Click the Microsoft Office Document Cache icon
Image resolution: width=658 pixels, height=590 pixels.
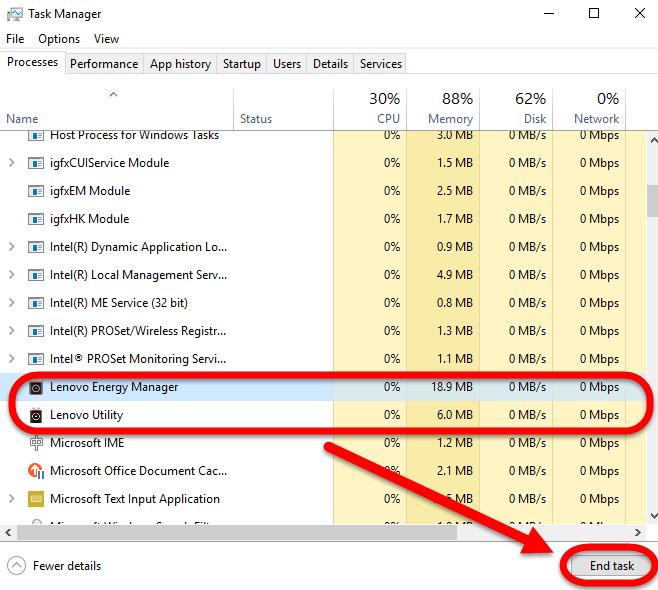tap(36, 471)
